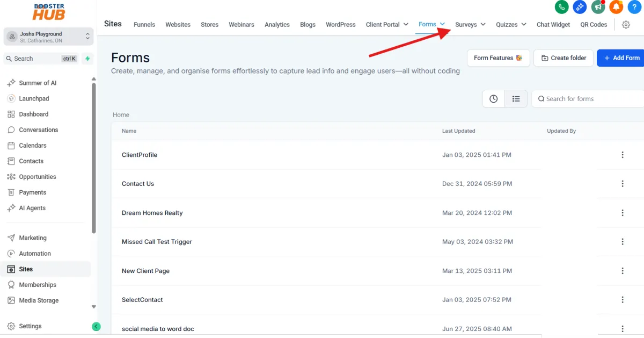Switch to list view layout
Screen dimensions: 644x338
coord(516,99)
